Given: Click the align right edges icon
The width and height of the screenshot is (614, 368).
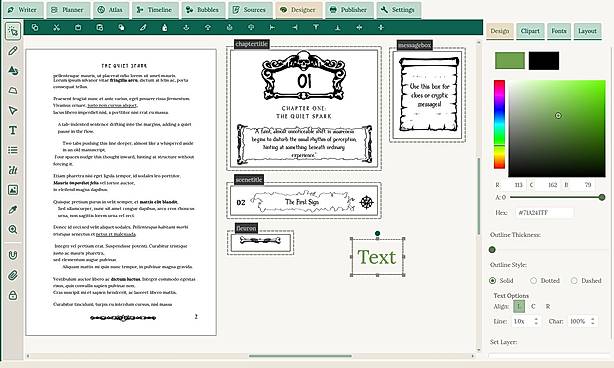Looking at the screenshot, I should [294, 27].
